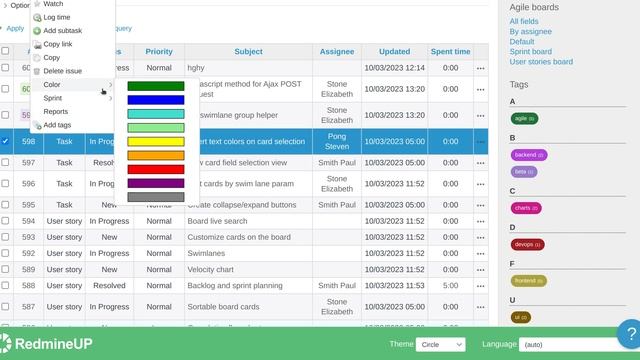Check the box for issue 594
The width and height of the screenshot is (640, 360).
tap(5, 221)
